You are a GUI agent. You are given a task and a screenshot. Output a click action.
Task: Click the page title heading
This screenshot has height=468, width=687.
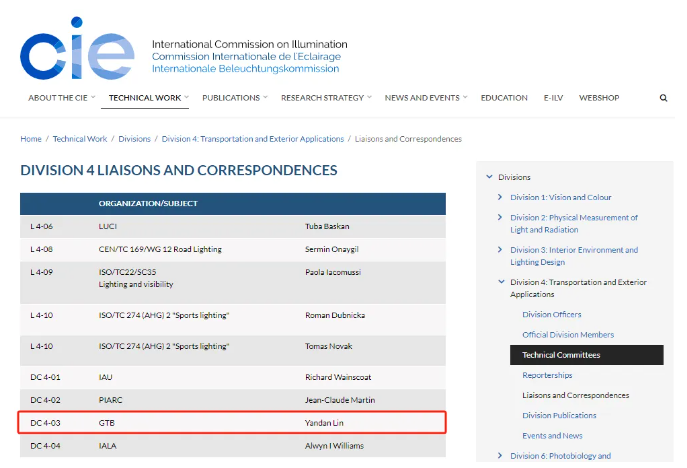pos(179,170)
